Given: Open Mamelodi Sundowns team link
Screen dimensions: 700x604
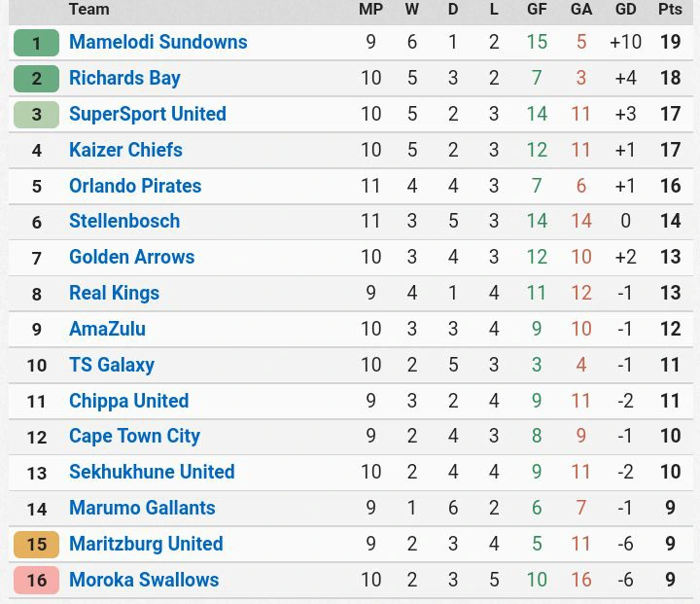Looking at the screenshot, I should [158, 42].
